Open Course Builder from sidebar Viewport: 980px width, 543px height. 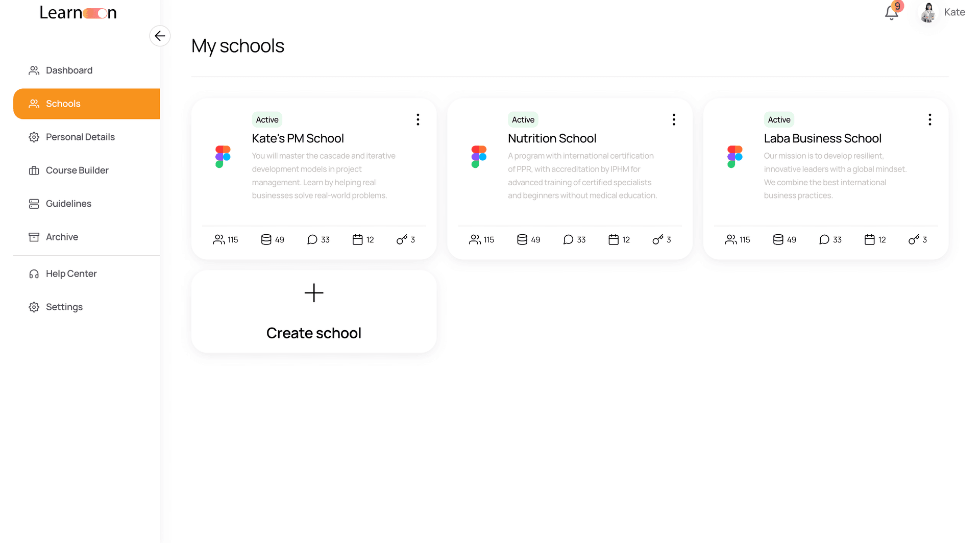[77, 170]
